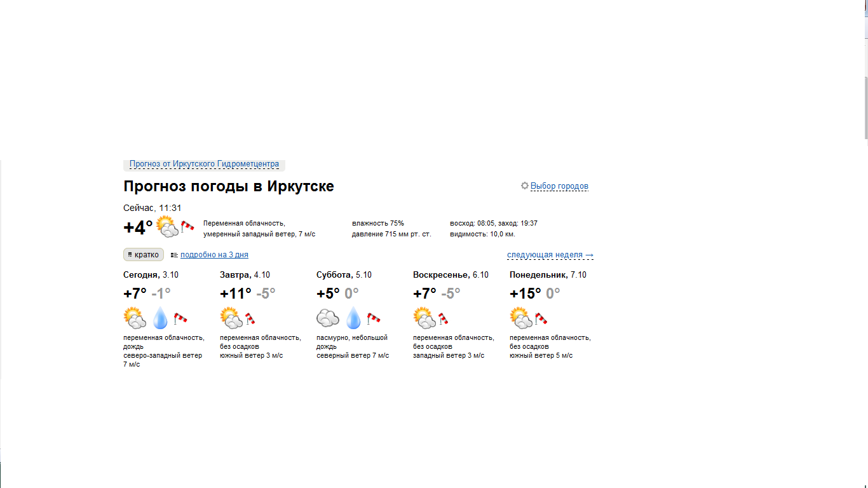Screen dimensions: 868x488
Task: Open the Иркутского Гидрометцентра forecast link
Action: pos(204,164)
